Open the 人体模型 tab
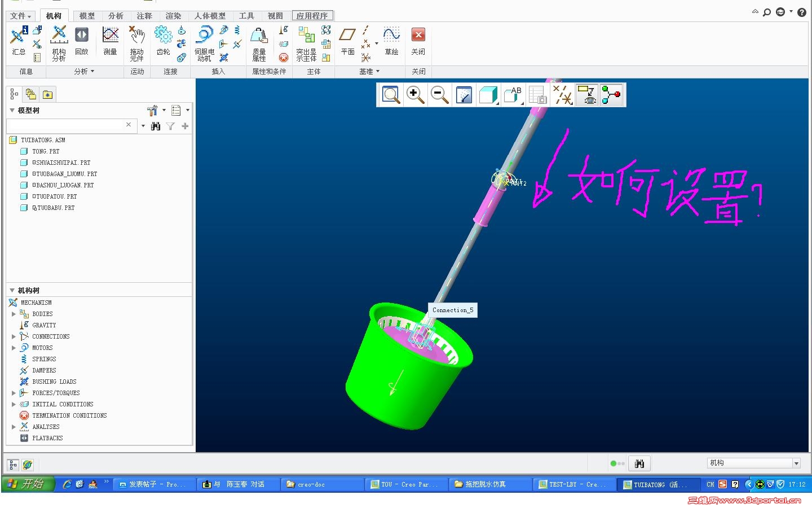This screenshot has height=508, width=812. pyautogui.click(x=210, y=16)
